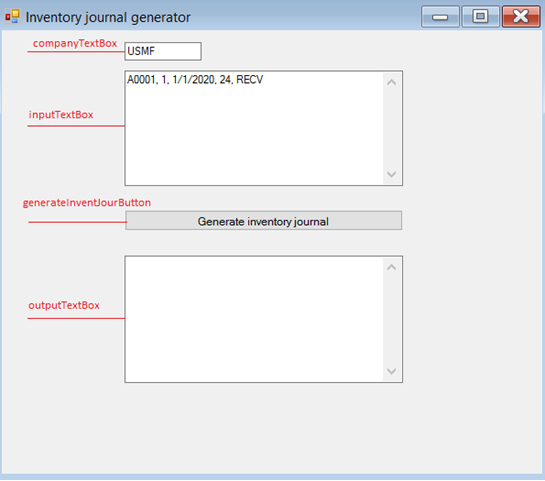
Task: Focus the empty output text box
Action: coord(254,319)
